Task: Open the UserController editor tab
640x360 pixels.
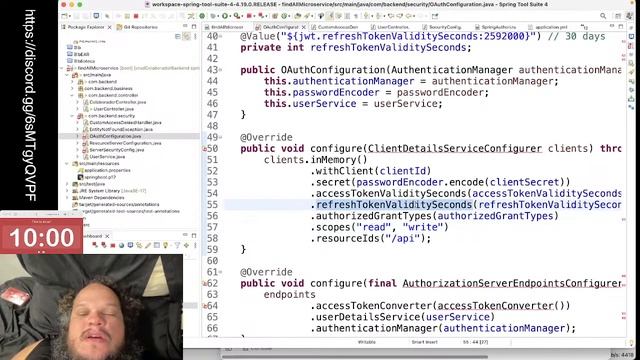Action: (389, 27)
